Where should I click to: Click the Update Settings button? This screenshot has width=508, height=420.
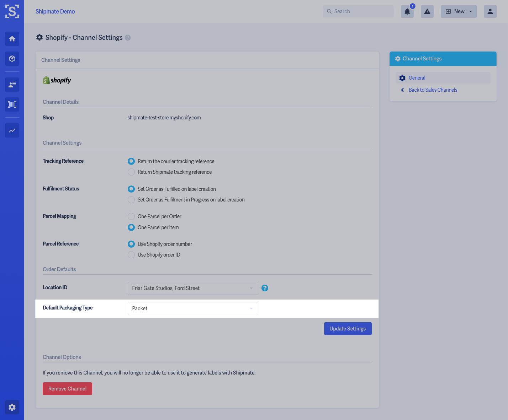pos(348,329)
